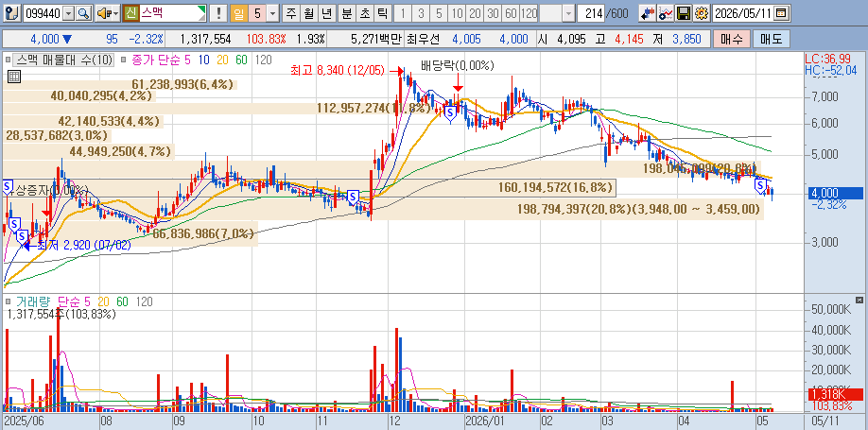The image size is (868, 430).
Task: Switch to monthly 월 chart
Action: tap(309, 13)
